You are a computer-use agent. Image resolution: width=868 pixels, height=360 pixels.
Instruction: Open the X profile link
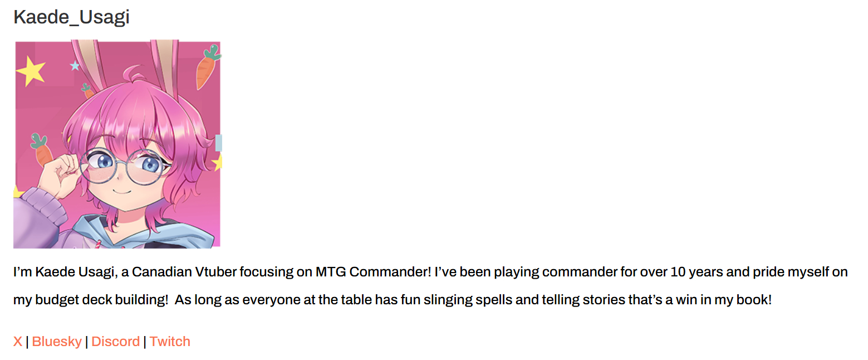pos(18,342)
